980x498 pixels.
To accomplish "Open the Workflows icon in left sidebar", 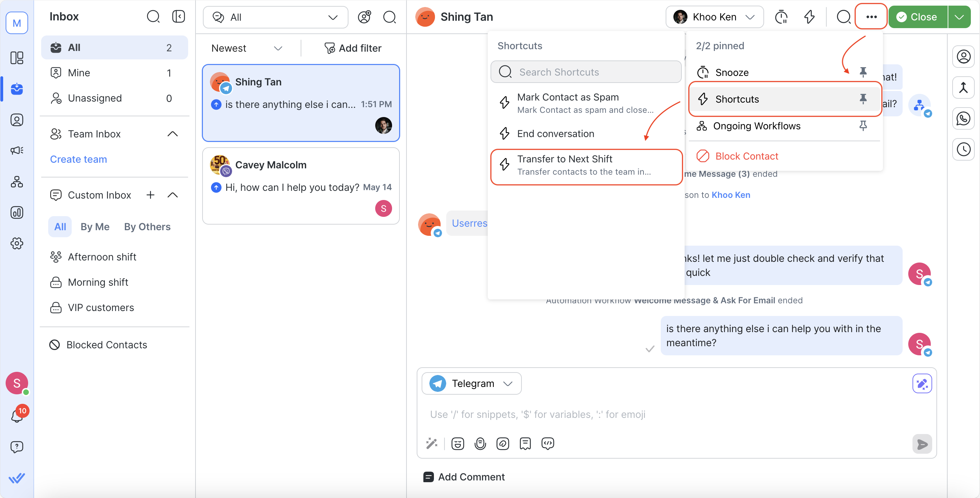I will tap(17, 182).
